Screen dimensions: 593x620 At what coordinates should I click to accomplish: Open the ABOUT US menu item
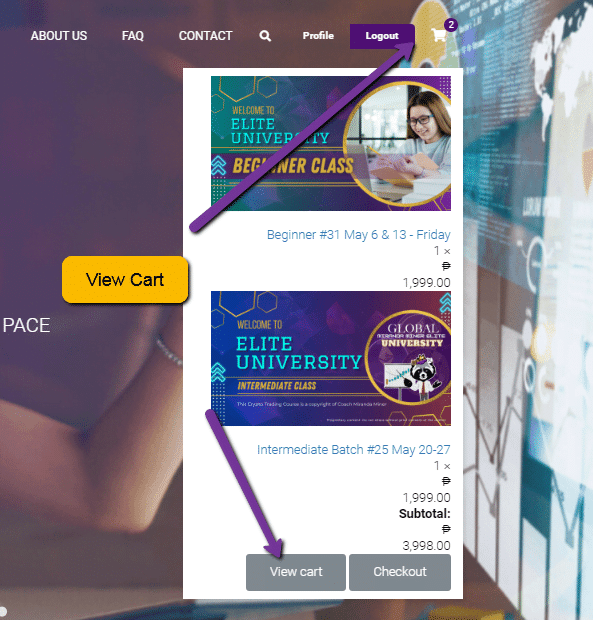tap(59, 36)
